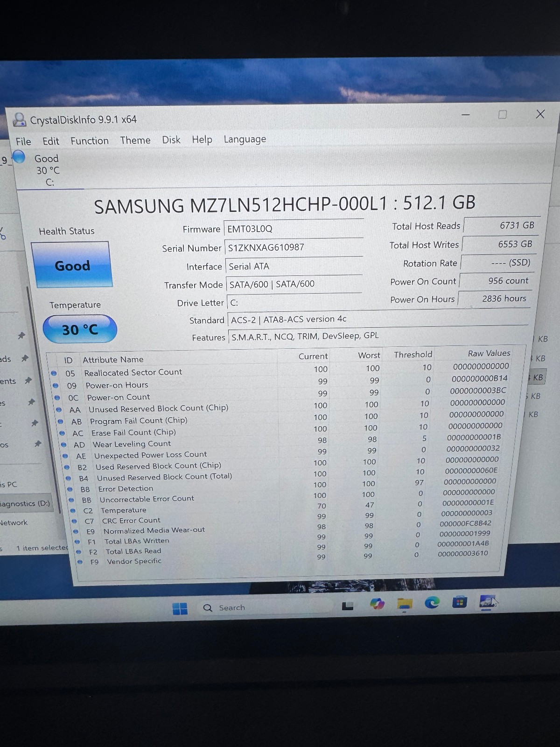Select the Reallocated Sector Count row
Viewport: 560px width, 747px height.
tap(280, 370)
